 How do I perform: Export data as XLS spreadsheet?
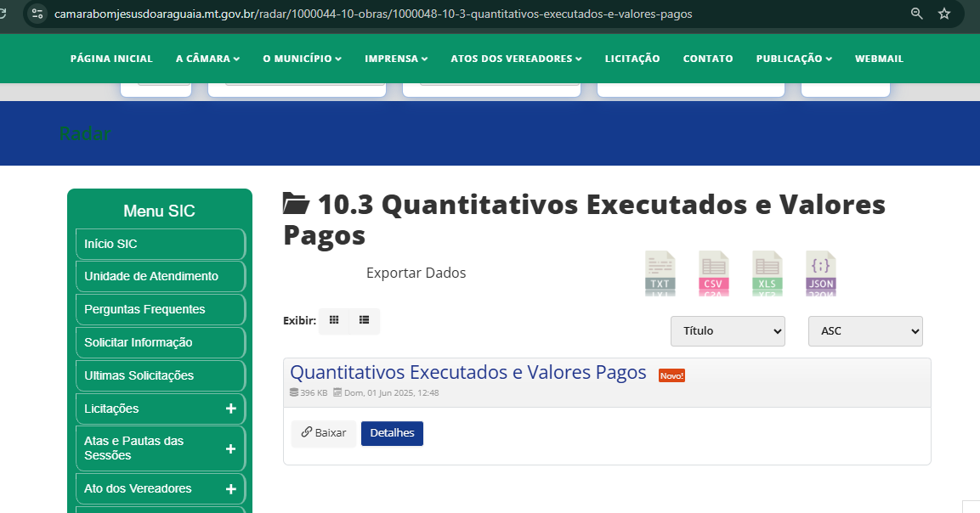click(768, 273)
